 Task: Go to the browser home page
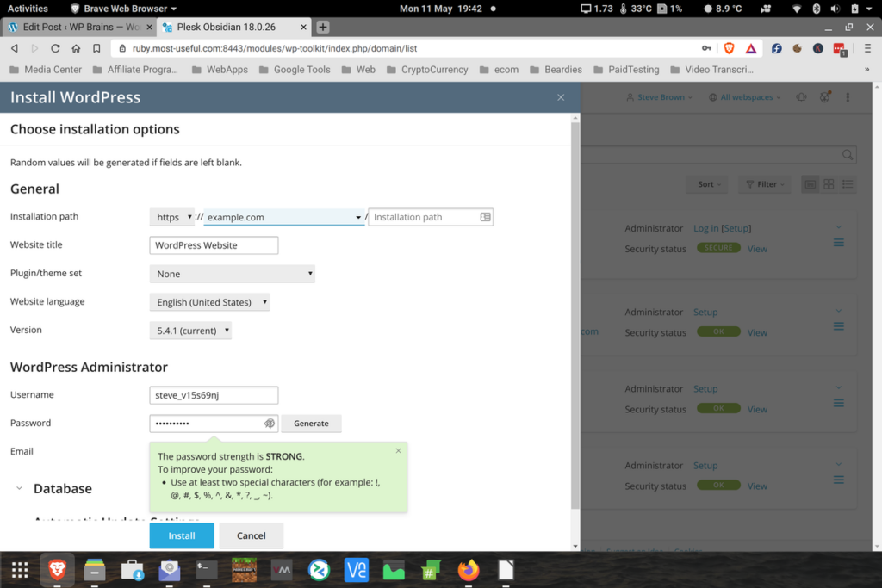pyautogui.click(x=76, y=48)
